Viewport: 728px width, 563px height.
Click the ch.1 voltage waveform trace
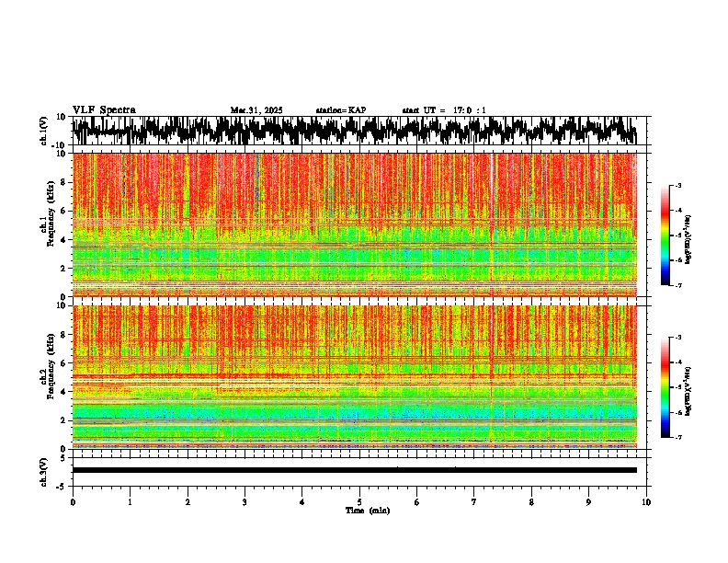(x=354, y=131)
